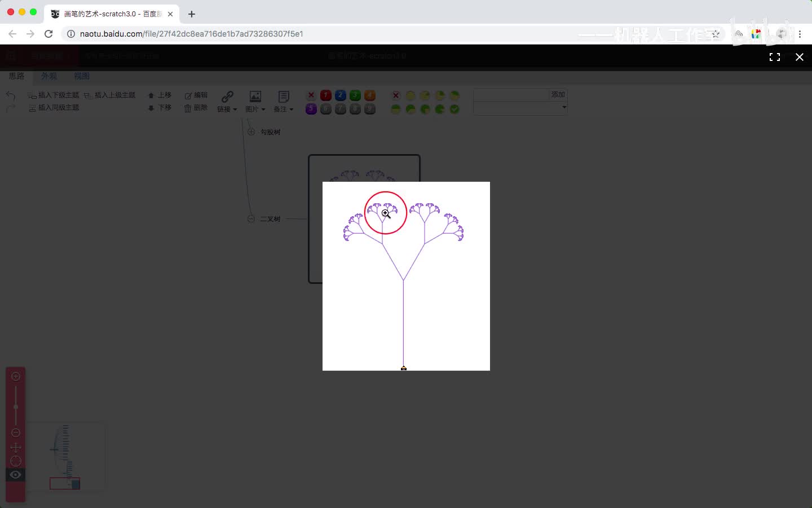
Task: Go back to the previous browser page
Action: click(12, 34)
